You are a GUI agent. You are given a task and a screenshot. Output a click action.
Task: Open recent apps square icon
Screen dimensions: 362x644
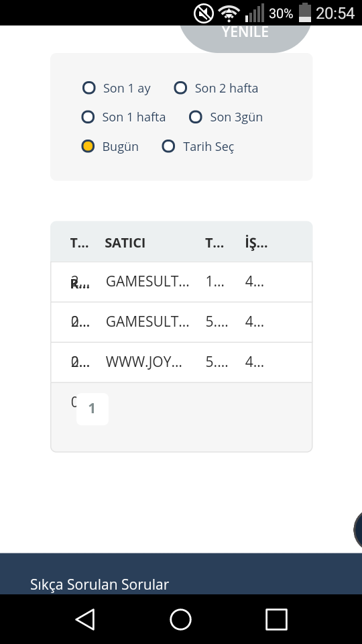click(x=276, y=619)
